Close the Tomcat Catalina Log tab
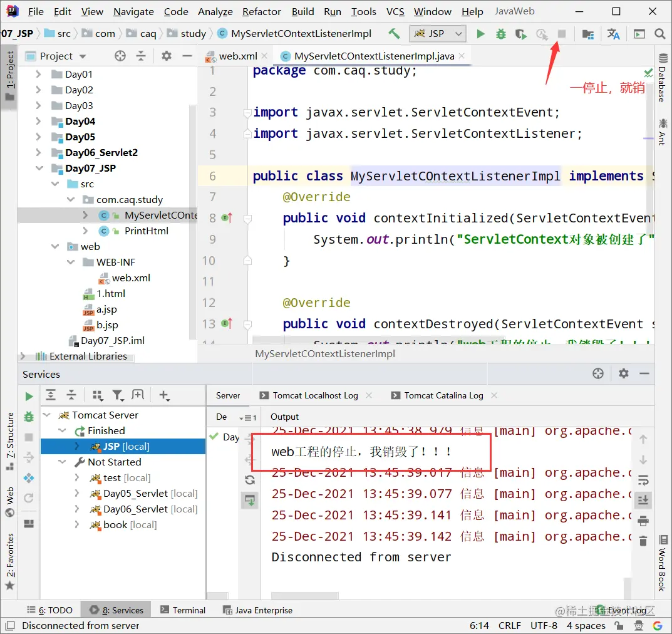This screenshot has height=634, width=672. click(494, 395)
